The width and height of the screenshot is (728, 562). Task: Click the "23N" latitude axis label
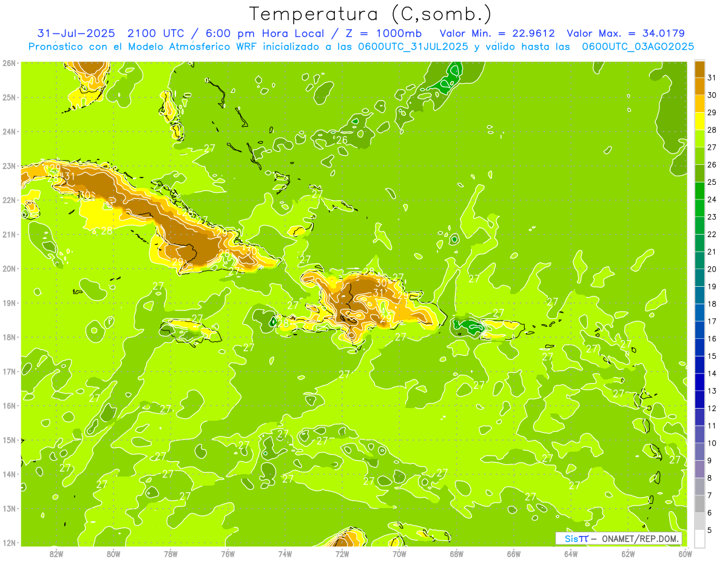tap(8, 166)
